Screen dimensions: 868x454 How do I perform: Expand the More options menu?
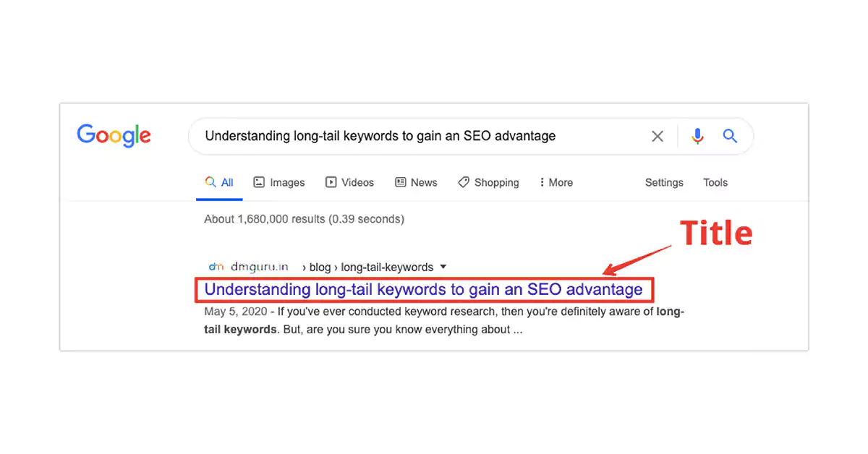pos(556,183)
